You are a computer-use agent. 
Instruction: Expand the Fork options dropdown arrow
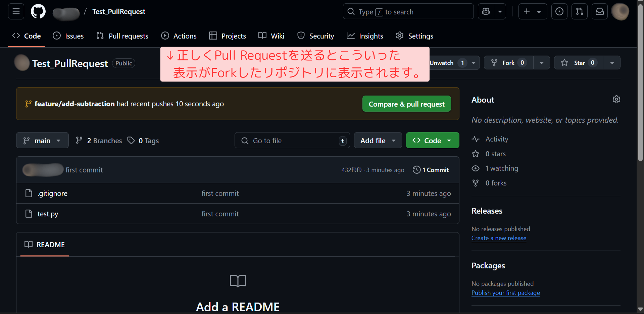541,63
